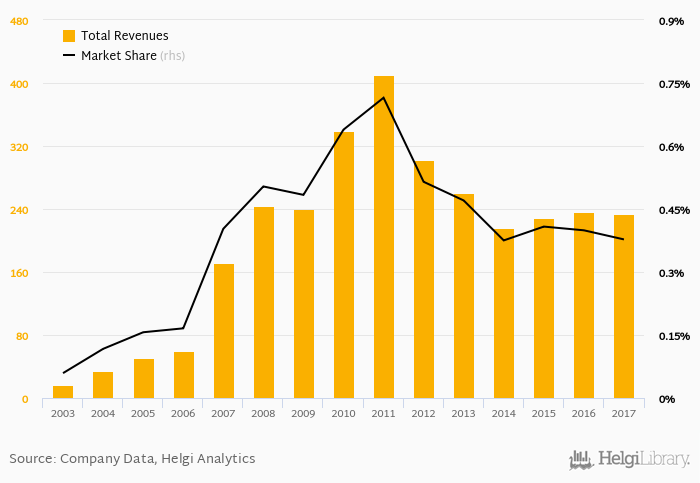Open the HelgiLibrary text link
The width and height of the screenshot is (700, 483).
(643, 460)
